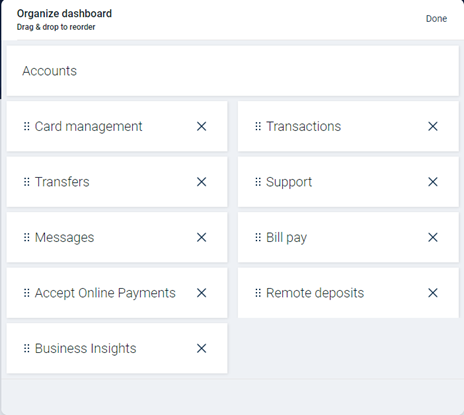Click the Business Insights drag handle
This screenshot has width=464, height=415.
[27, 348]
